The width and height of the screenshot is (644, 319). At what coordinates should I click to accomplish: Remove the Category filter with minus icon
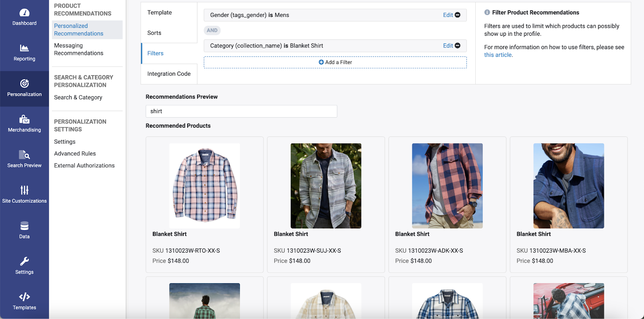(458, 45)
